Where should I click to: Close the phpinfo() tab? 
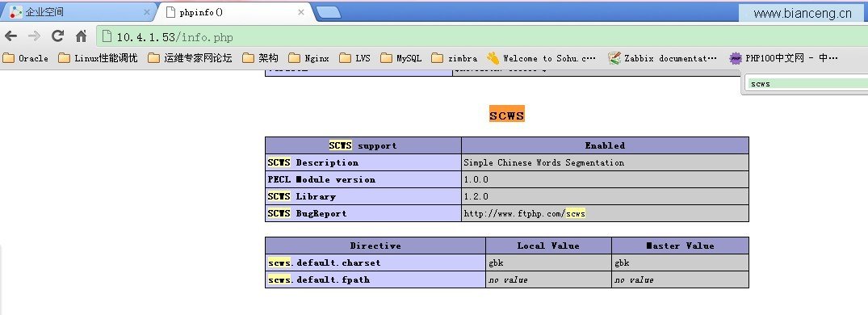(x=301, y=12)
